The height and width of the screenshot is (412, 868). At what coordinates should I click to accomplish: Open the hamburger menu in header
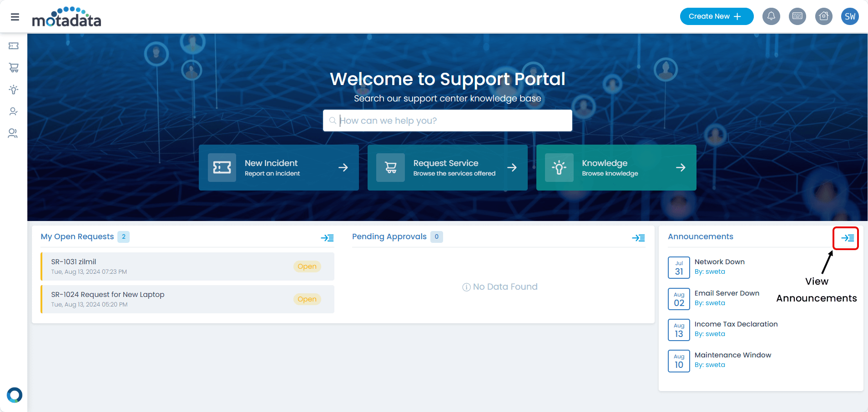click(x=15, y=17)
